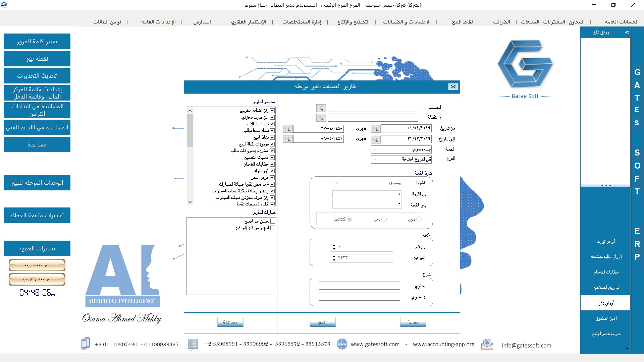Open date picker for من تاريخ Gregorian date
This screenshot has width=644, height=362.
point(376,129)
